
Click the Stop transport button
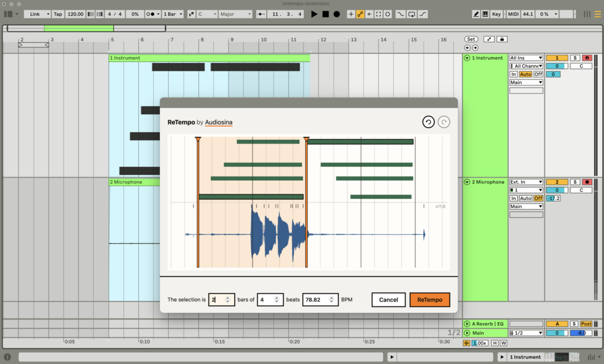coord(326,14)
